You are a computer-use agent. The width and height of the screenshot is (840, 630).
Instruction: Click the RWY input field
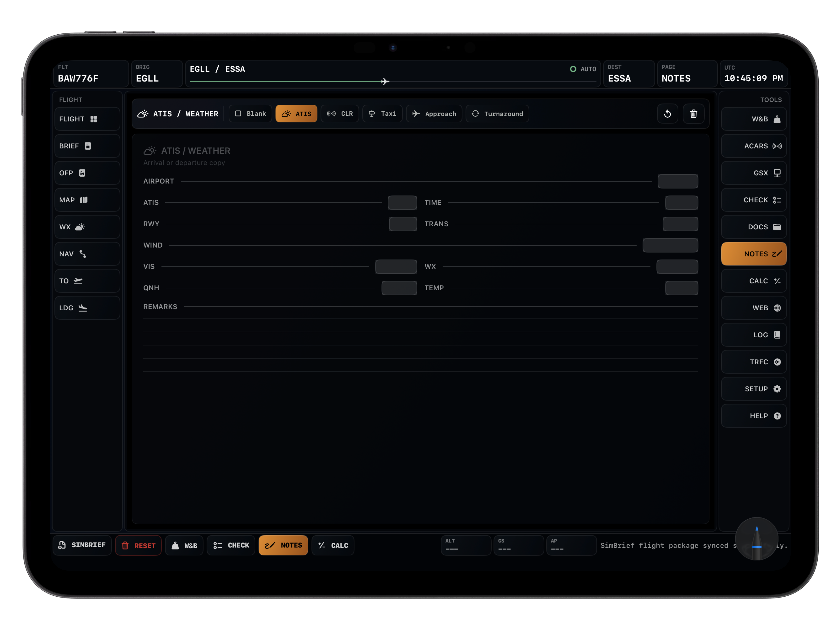(403, 224)
